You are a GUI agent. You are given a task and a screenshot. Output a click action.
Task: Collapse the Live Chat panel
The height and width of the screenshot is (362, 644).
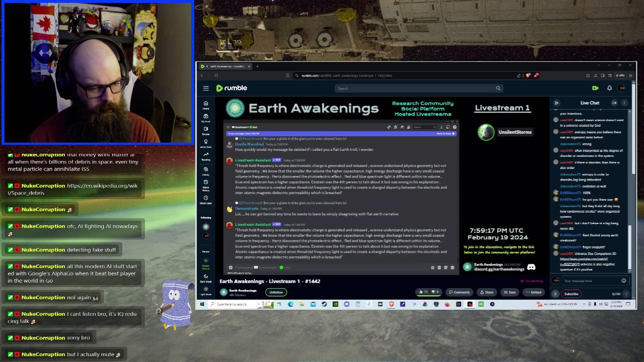pyautogui.click(x=556, y=103)
